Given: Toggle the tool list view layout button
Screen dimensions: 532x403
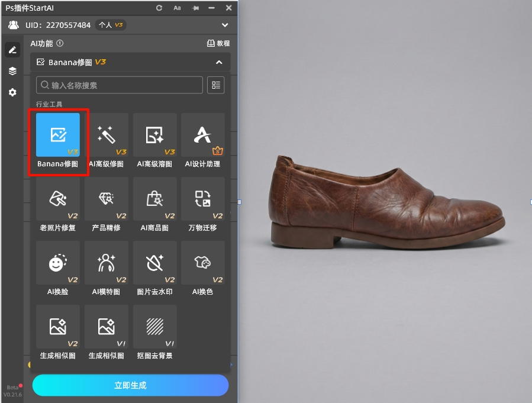Looking at the screenshot, I should click(x=216, y=85).
